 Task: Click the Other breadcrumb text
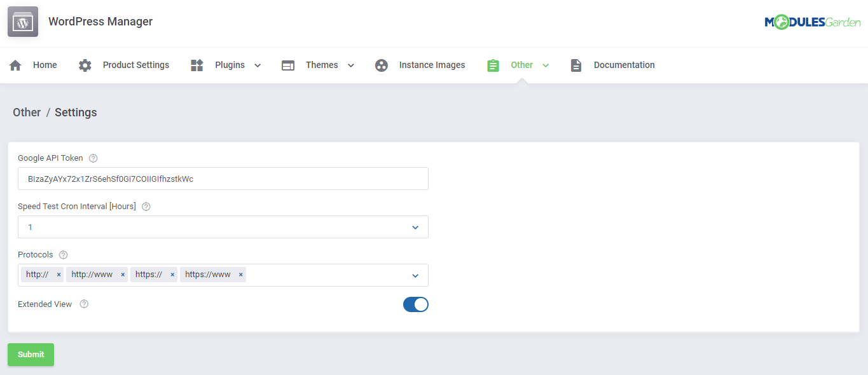click(27, 112)
